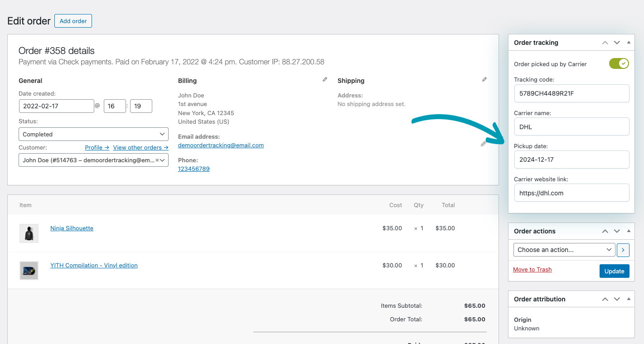Screen dimensions: 644x344
Task: Click Move to Trash link
Action: tap(533, 269)
